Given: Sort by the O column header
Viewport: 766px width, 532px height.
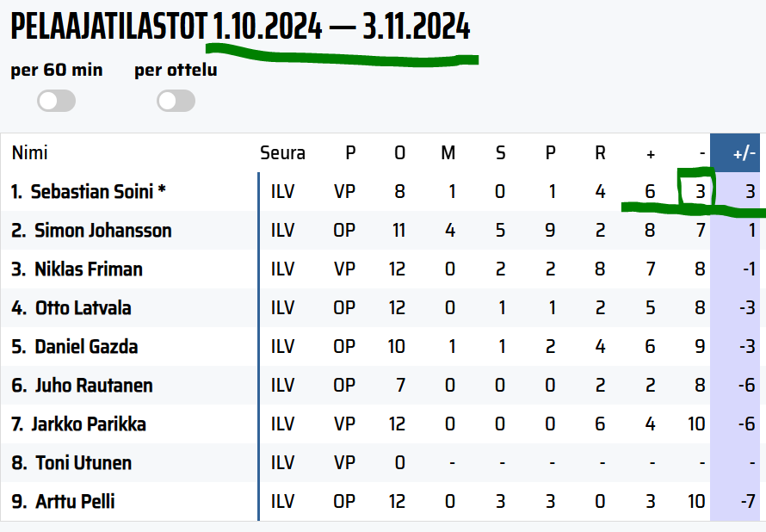Looking at the screenshot, I should click(399, 153).
